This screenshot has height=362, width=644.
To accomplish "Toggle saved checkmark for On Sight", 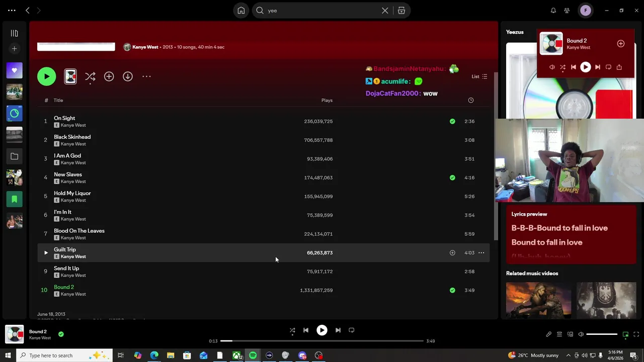I will click(452, 121).
